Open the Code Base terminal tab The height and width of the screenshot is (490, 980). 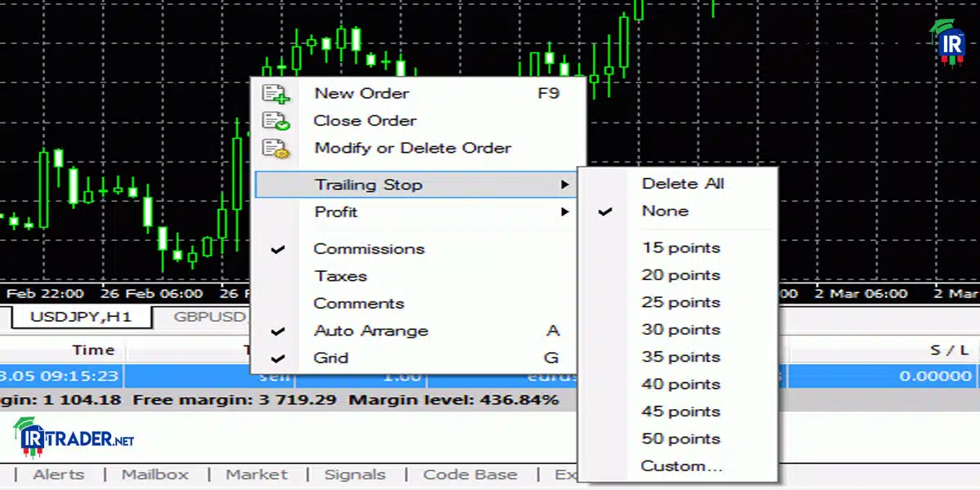coord(470,474)
